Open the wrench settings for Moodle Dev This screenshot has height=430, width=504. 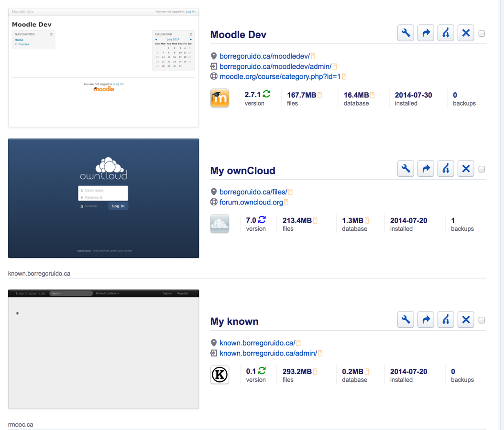(405, 33)
